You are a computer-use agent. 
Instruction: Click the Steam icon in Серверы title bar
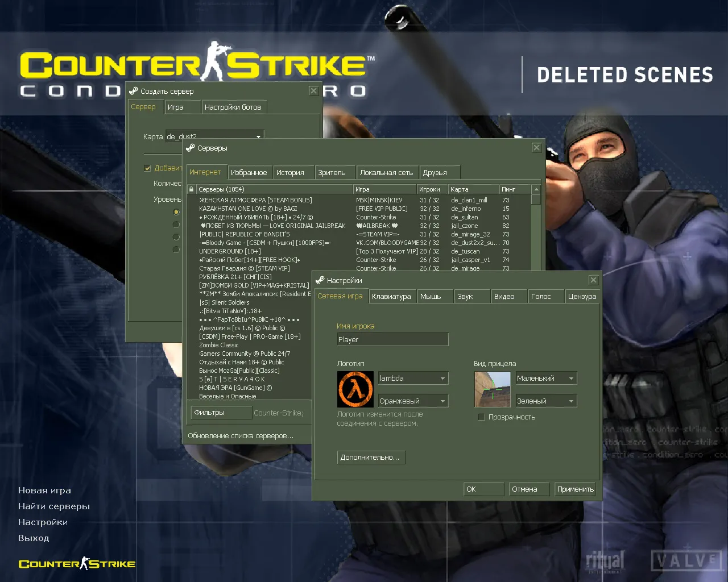[191, 148]
